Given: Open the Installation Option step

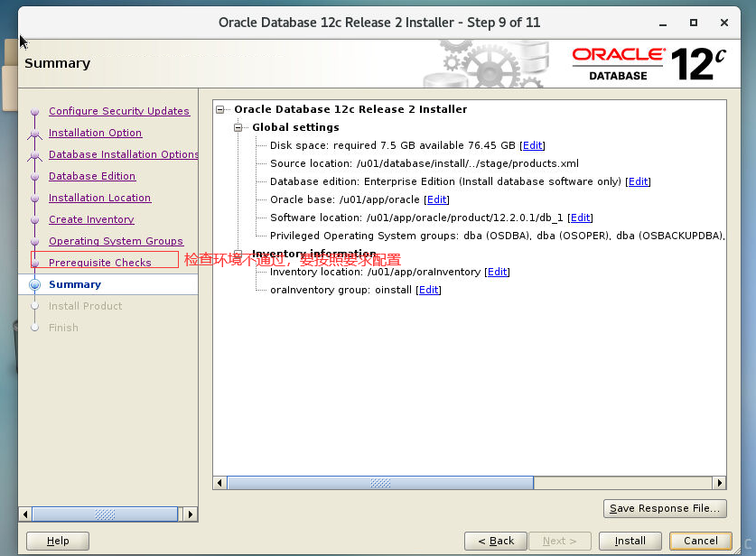Looking at the screenshot, I should pos(96,133).
